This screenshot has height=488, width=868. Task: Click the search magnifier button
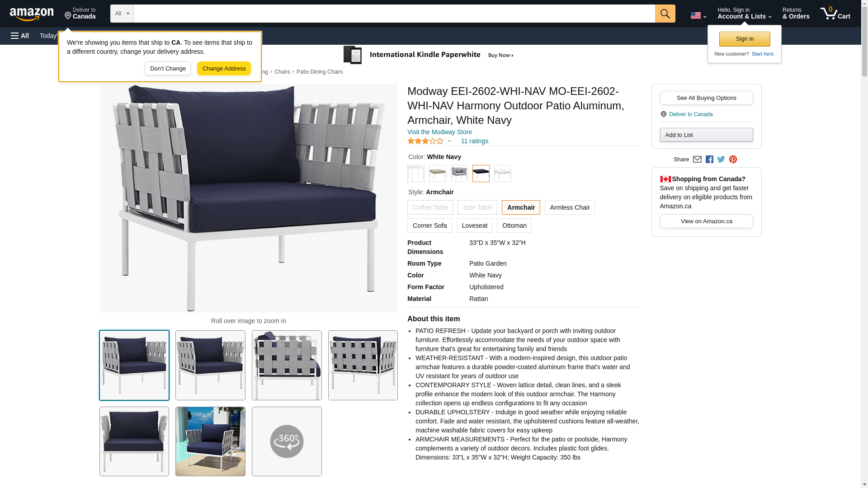tap(665, 14)
